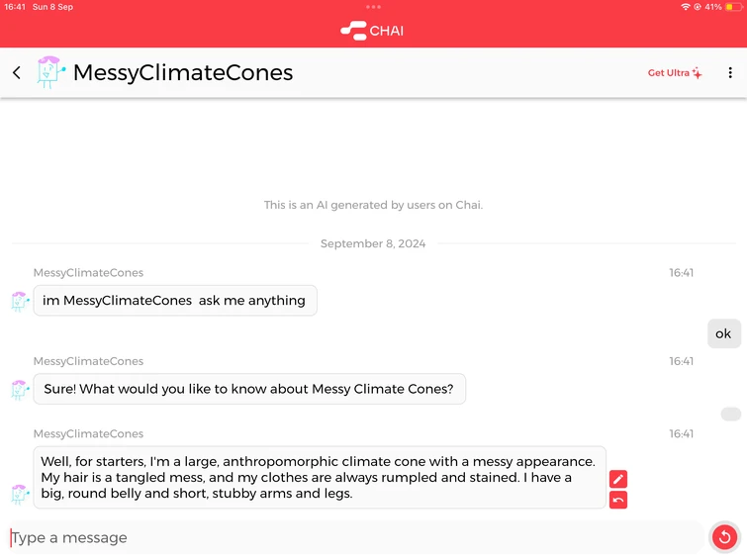The width and height of the screenshot is (747, 560).
Task: Open the MessyClimateCones title in header
Action: click(183, 73)
